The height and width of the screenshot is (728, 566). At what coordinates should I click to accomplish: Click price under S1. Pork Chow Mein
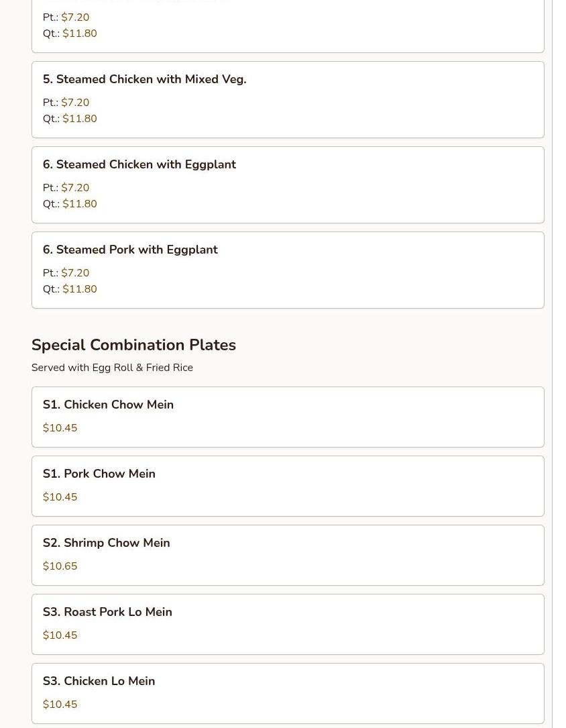click(x=60, y=497)
